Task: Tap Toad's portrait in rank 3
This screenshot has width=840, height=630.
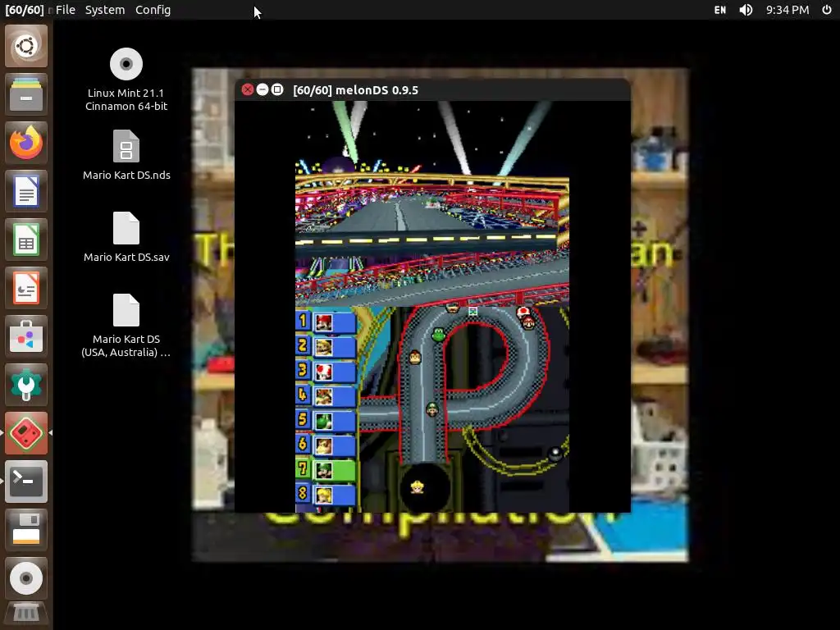Action: tap(324, 372)
